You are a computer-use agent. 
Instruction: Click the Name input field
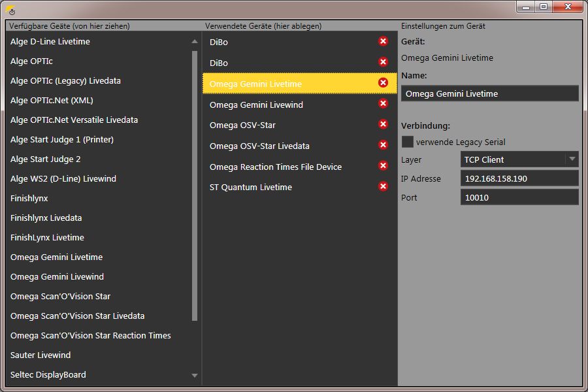coord(490,93)
